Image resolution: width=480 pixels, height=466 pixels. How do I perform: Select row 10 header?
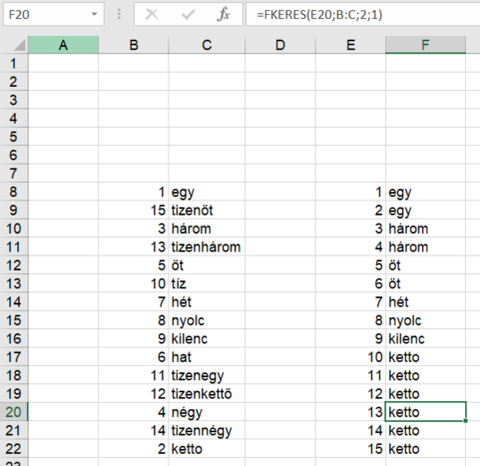14,229
